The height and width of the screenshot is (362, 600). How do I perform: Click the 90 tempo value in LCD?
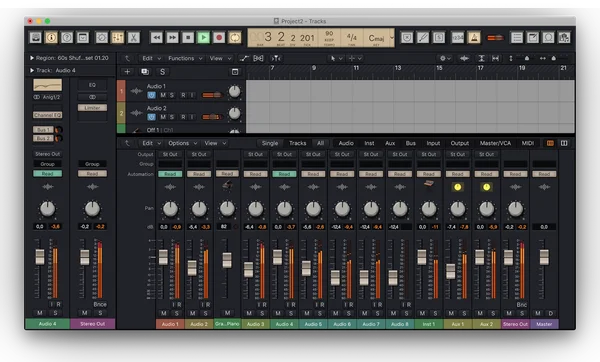329,34
